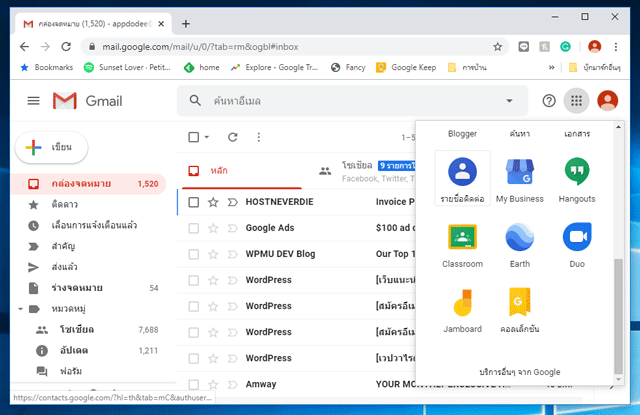
Task: Open Chrome's three-dot menu
Action: pos(616,47)
